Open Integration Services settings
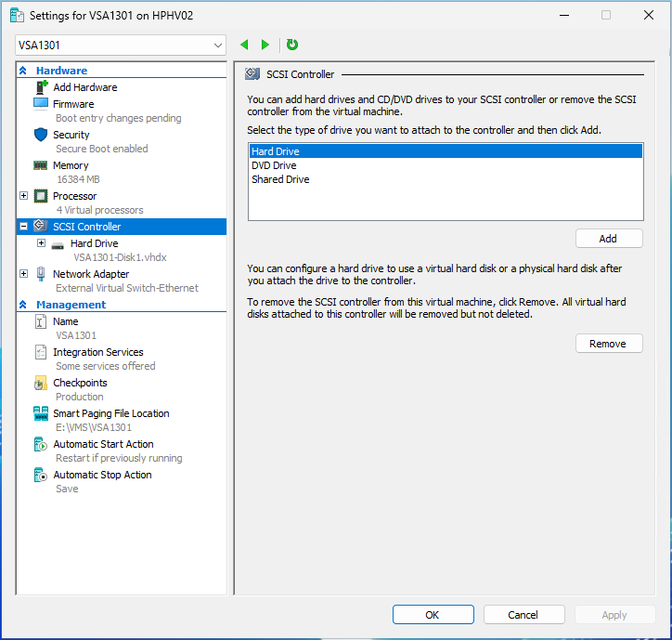 (x=97, y=352)
